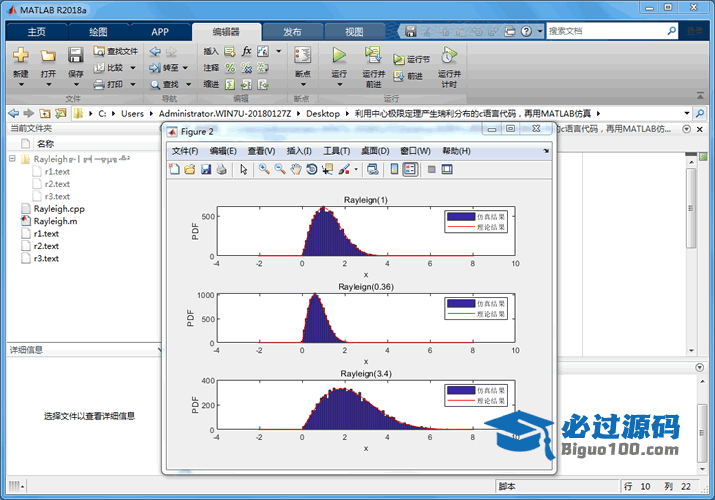Open the 新建 dropdown arrow
Screen dimensions: 715x500
21,85
